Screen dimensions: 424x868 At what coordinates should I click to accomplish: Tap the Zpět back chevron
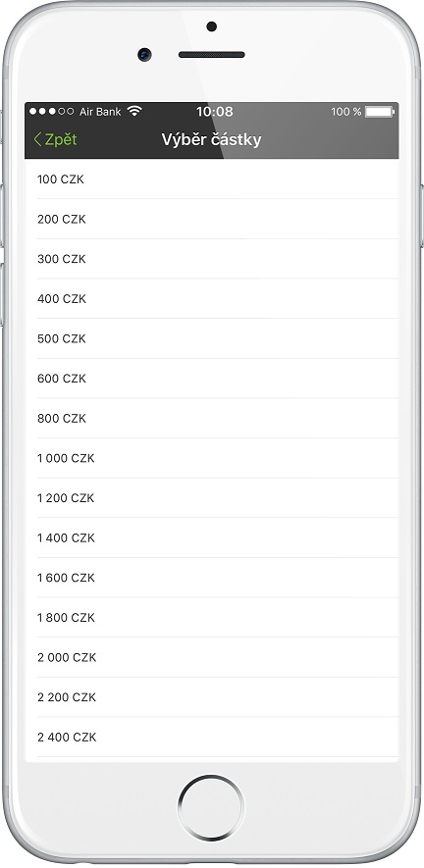tap(37, 139)
